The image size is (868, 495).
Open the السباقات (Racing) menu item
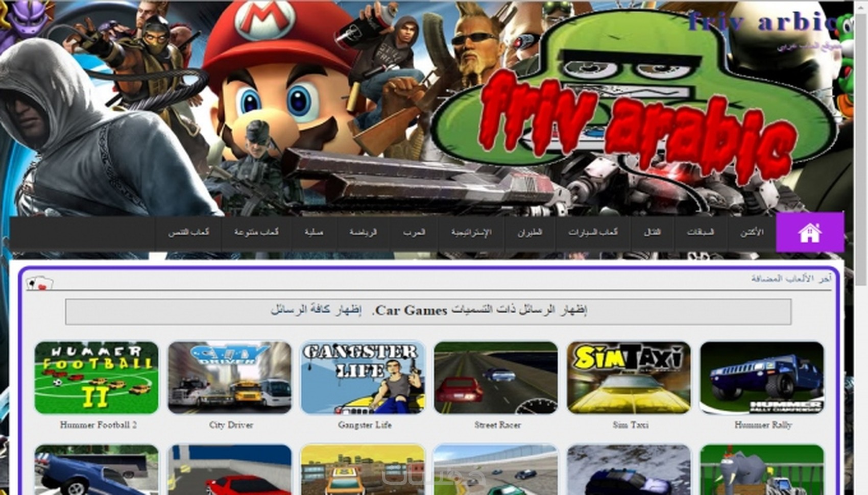[x=701, y=232]
